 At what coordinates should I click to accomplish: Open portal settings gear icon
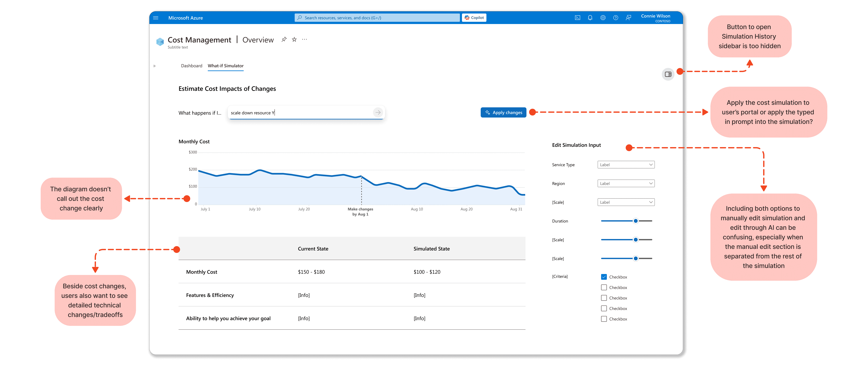coord(603,18)
